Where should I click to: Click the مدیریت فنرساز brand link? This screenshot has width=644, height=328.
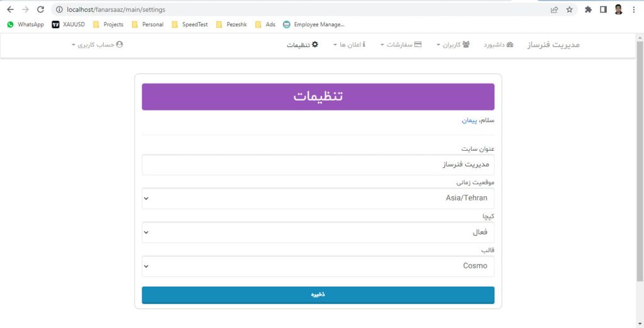553,45
